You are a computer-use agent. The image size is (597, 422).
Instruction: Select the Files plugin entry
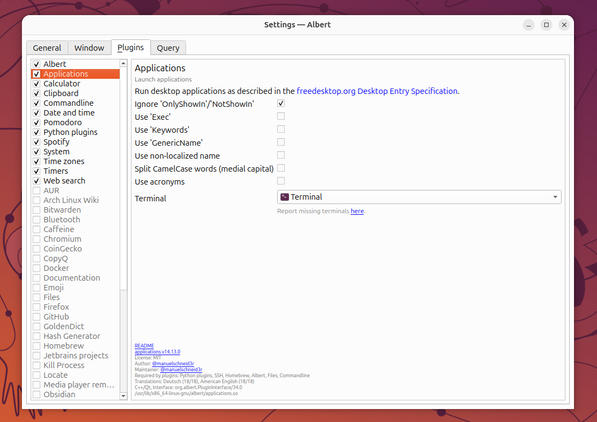(x=75, y=297)
